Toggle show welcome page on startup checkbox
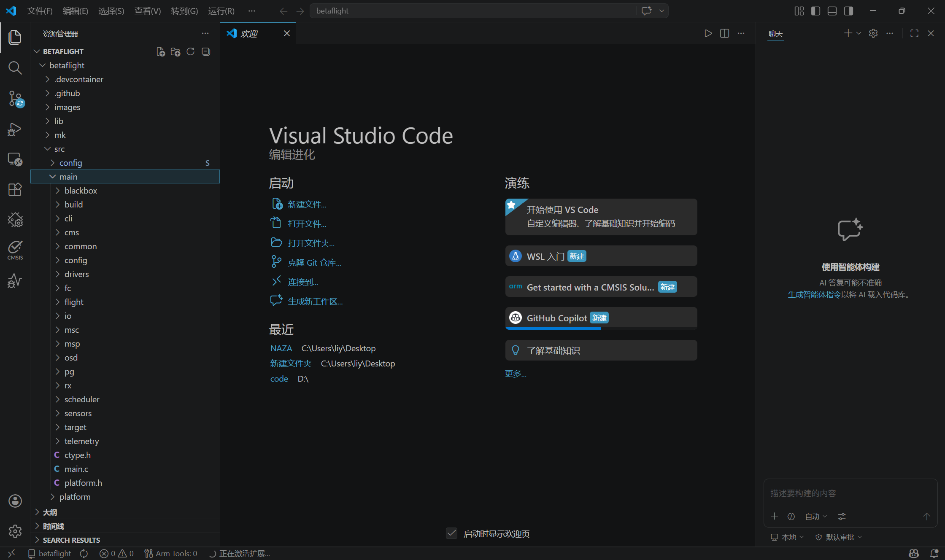 pyautogui.click(x=451, y=533)
